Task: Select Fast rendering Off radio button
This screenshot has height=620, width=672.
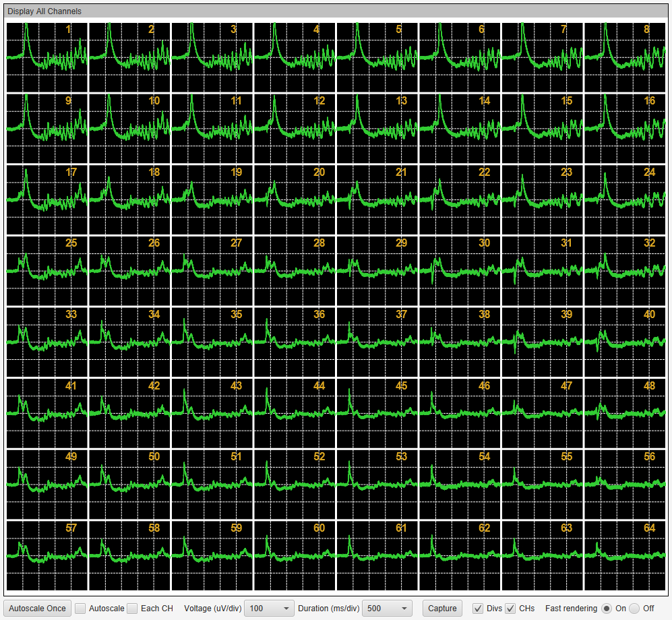Action: 634,609
